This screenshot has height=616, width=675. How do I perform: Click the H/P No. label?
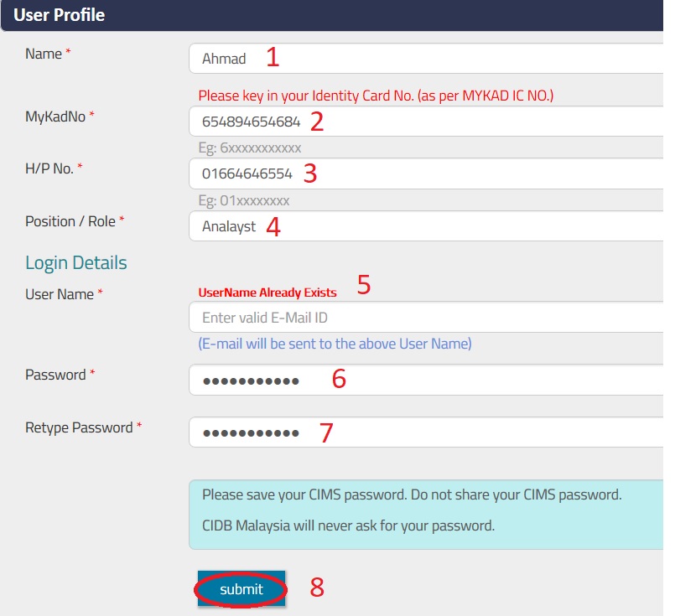pyautogui.click(x=49, y=168)
